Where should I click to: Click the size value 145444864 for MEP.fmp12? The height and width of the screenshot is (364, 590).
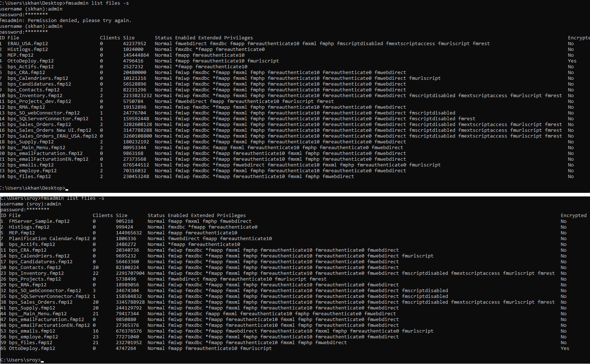[x=136, y=55]
